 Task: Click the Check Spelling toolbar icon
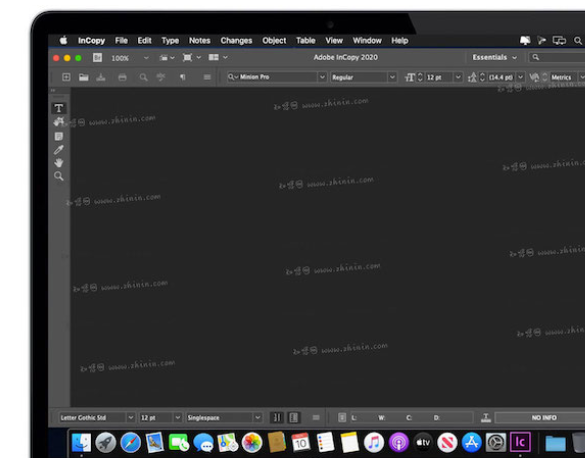[161, 77]
